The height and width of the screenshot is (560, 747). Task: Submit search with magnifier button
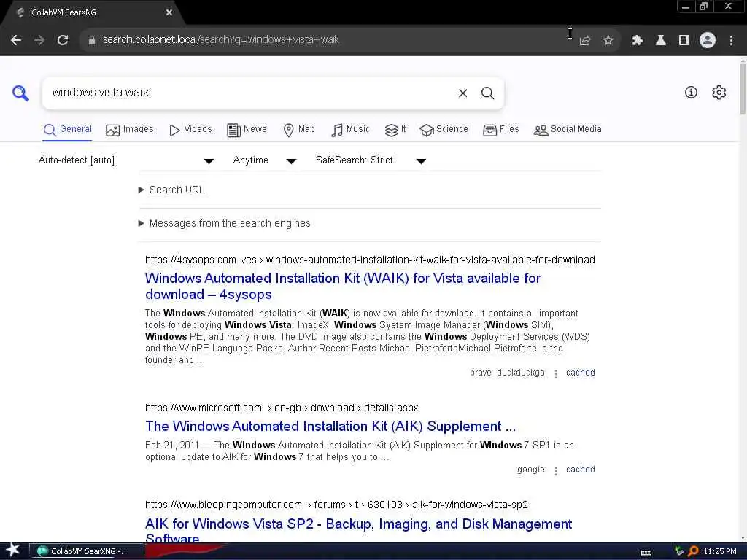[487, 93]
